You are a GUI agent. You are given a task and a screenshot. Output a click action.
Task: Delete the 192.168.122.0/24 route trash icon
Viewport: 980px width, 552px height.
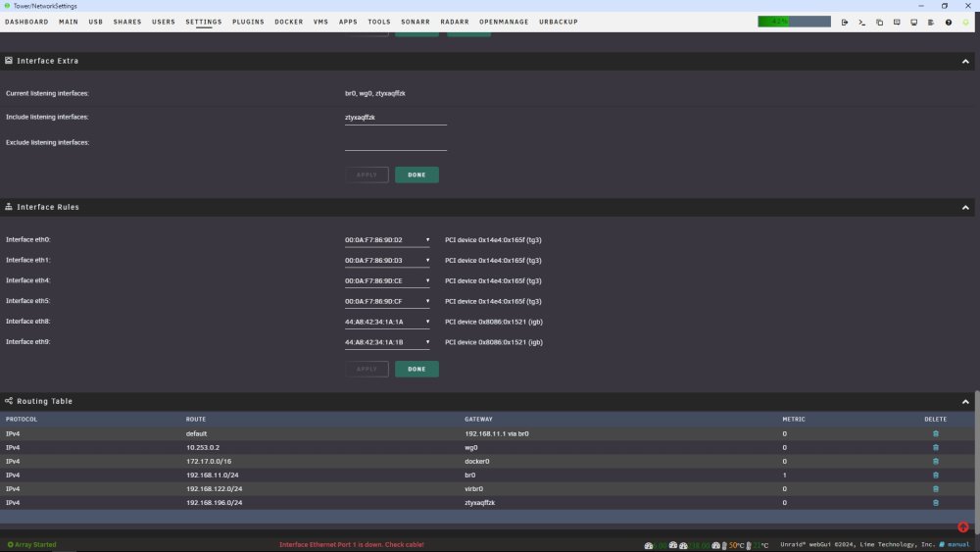pyautogui.click(x=936, y=489)
